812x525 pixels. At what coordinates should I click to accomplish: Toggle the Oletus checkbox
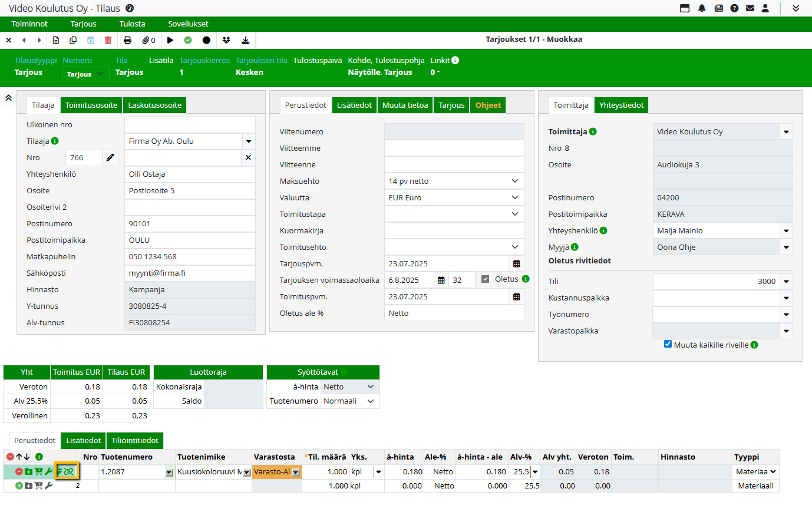tap(485, 279)
